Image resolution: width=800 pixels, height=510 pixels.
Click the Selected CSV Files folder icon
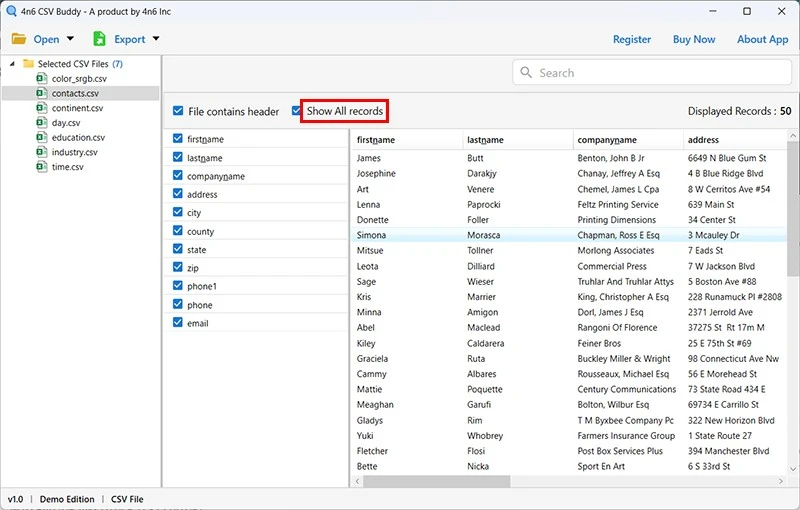[28, 64]
